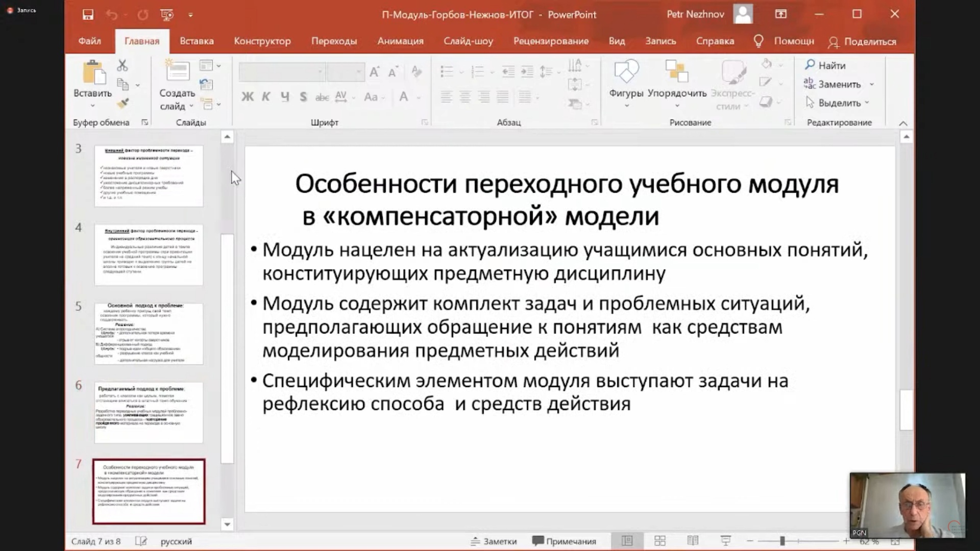This screenshot has width=980, height=551.
Task: Open the Paste (Вставить) dropdown arrow
Action: click(x=92, y=106)
